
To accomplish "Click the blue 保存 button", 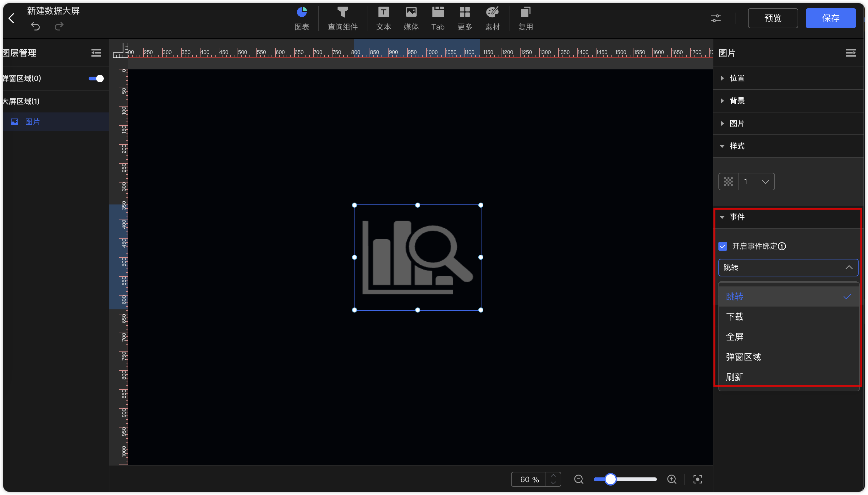I will click(x=831, y=18).
